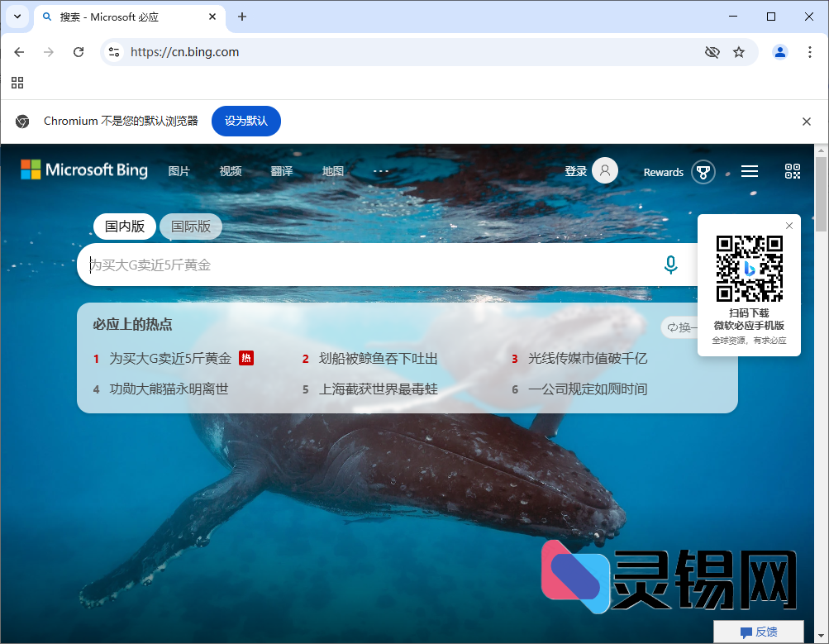
Task: Click the Rewards trophy icon
Action: pyautogui.click(x=702, y=171)
